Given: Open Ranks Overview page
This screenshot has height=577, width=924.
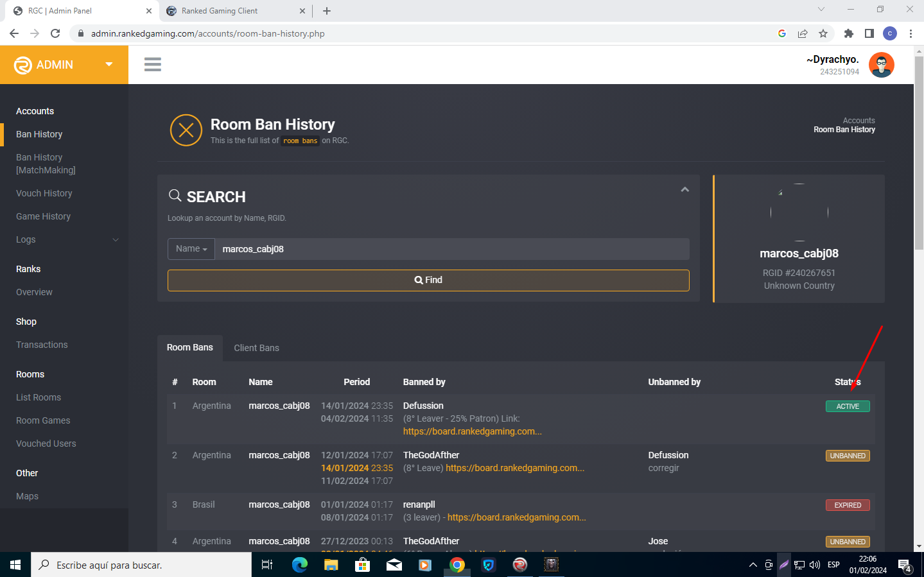Looking at the screenshot, I should click(x=34, y=292).
